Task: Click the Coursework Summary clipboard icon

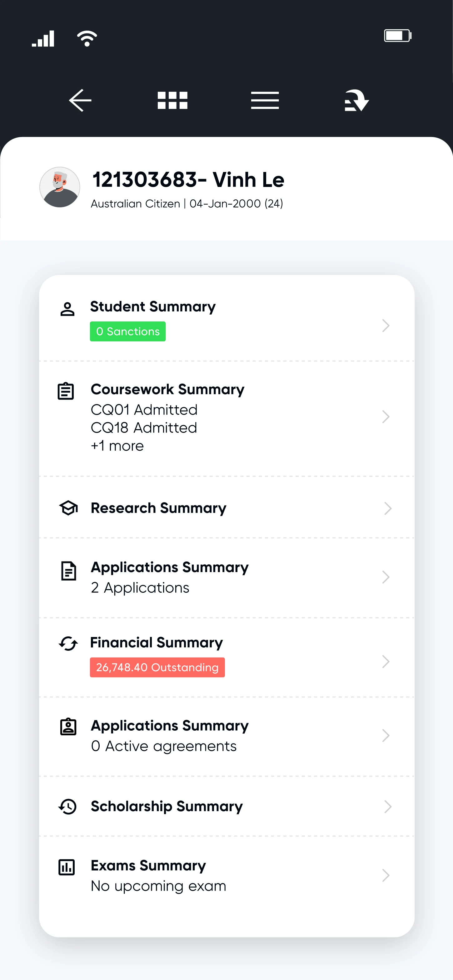Action: pos(66,391)
